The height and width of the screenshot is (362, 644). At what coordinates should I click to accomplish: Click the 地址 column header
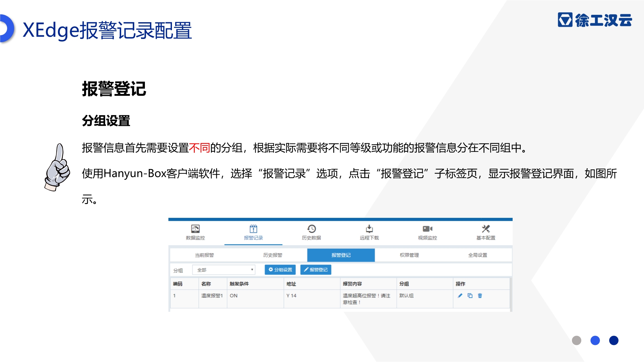(x=312, y=284)
